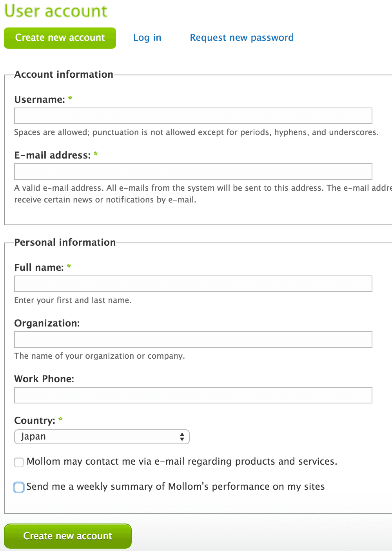Click the bold Country: label

click(x=35, y=421)
